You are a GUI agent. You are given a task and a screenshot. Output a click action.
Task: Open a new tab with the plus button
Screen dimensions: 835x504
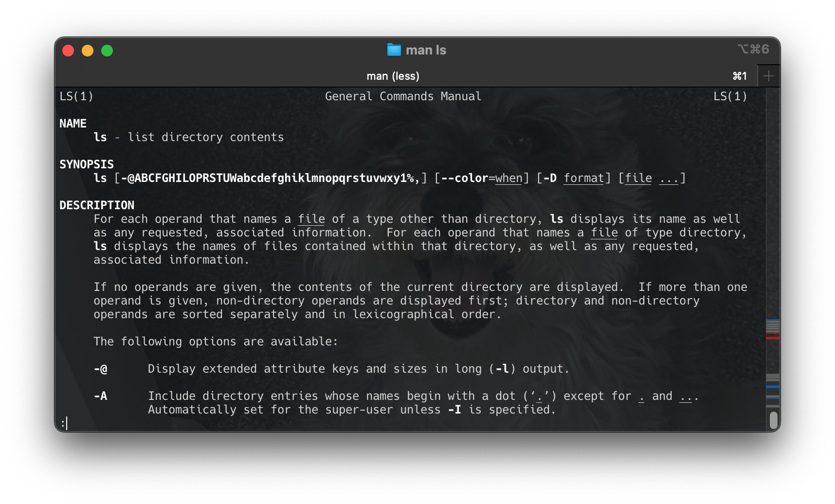point(768,76)
